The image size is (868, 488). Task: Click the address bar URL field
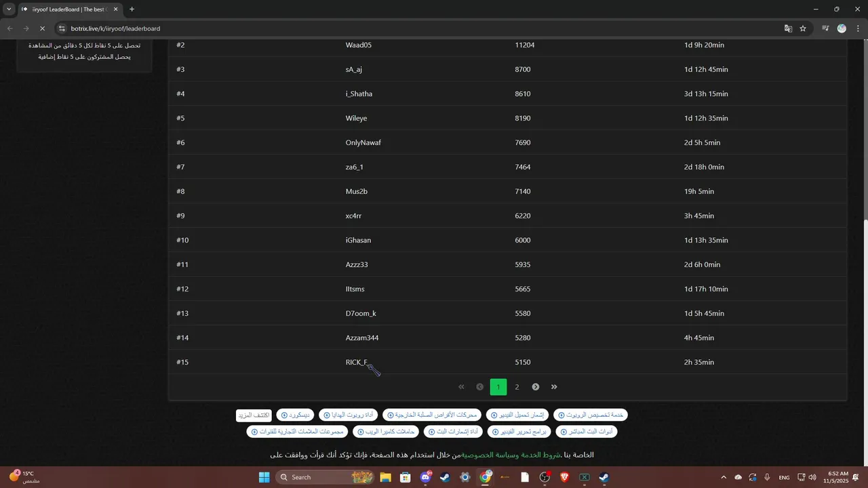click(x=420, y=28)
